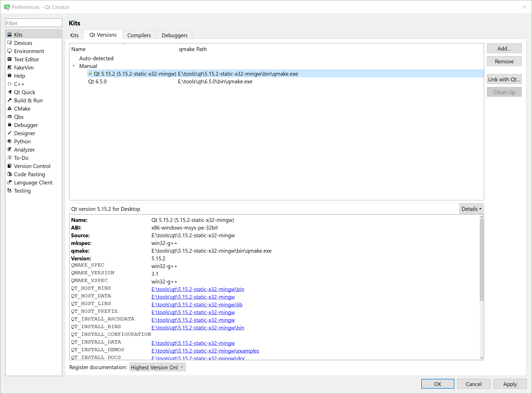Open the To-Do list icon
Viewport: 532px width, 394px height.
click(x=9, y=157)
